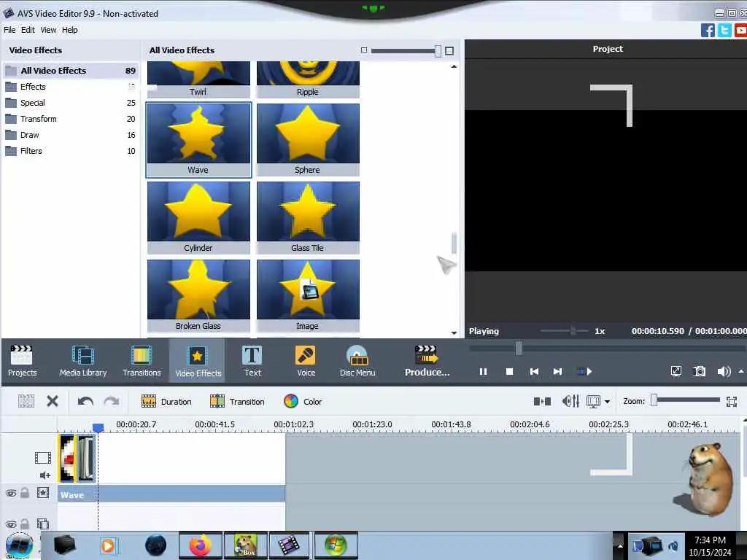747x560 pixels.
Task: Choose the Wave effect thumbnail
Action: tap(198, 140)
